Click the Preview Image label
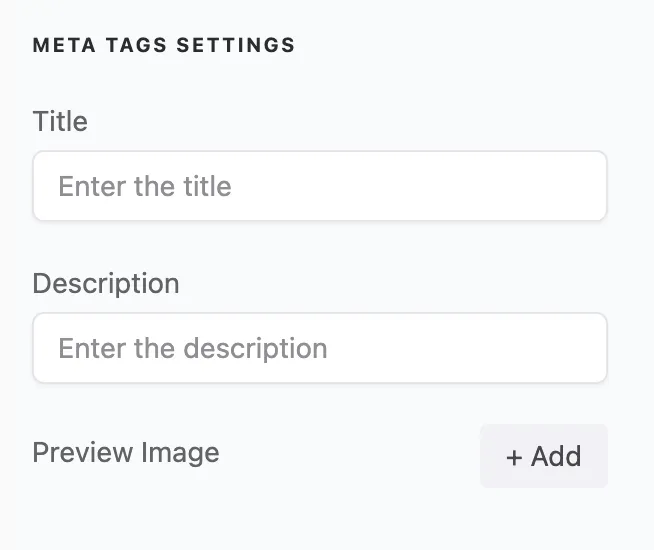Viewport: 654px width, 550px height. [126, 452]
